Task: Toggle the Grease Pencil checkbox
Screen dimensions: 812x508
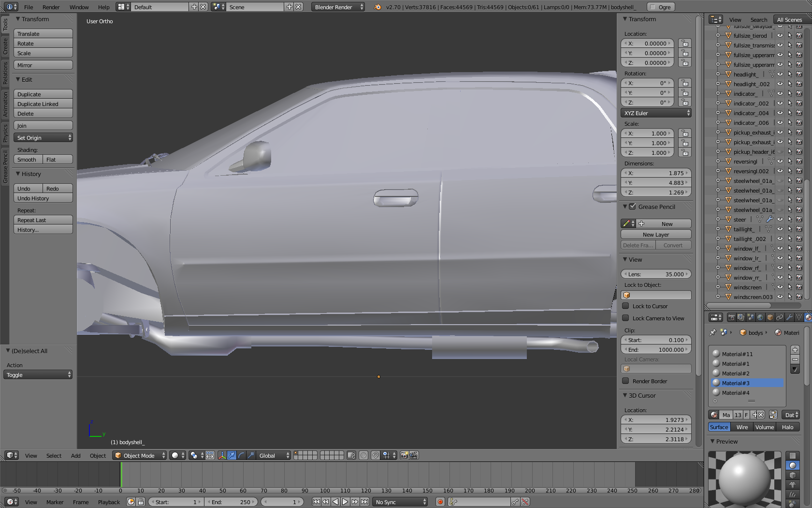Action: point(632,207)
